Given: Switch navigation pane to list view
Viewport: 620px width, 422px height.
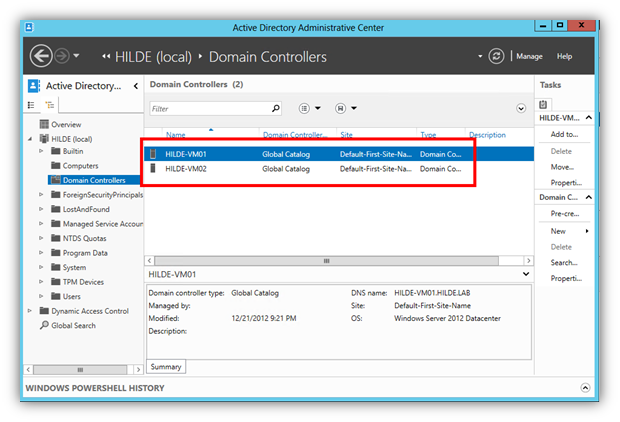Looking at the screenshot, I should click(31, 105).
